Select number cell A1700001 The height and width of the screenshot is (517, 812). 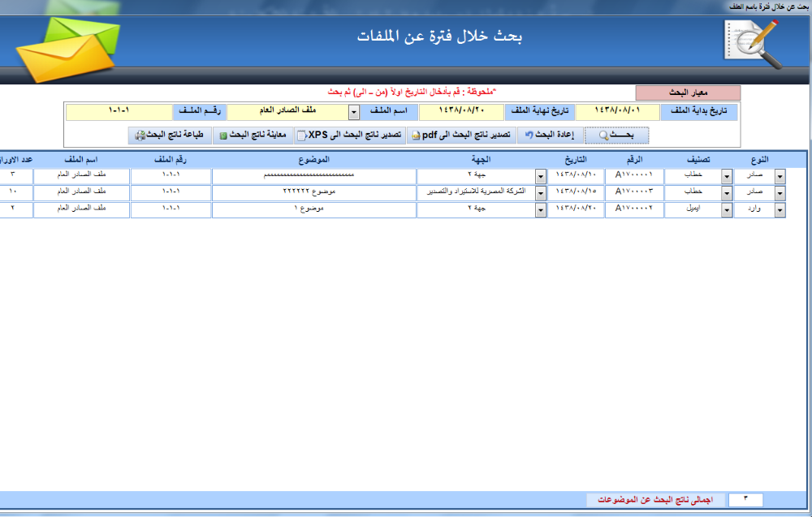[634, 175]
